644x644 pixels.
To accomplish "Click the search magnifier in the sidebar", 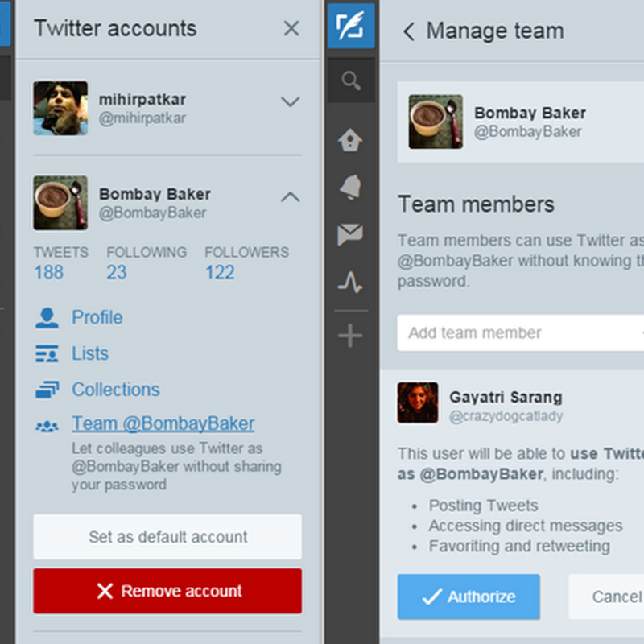I will tap(351, 80).
